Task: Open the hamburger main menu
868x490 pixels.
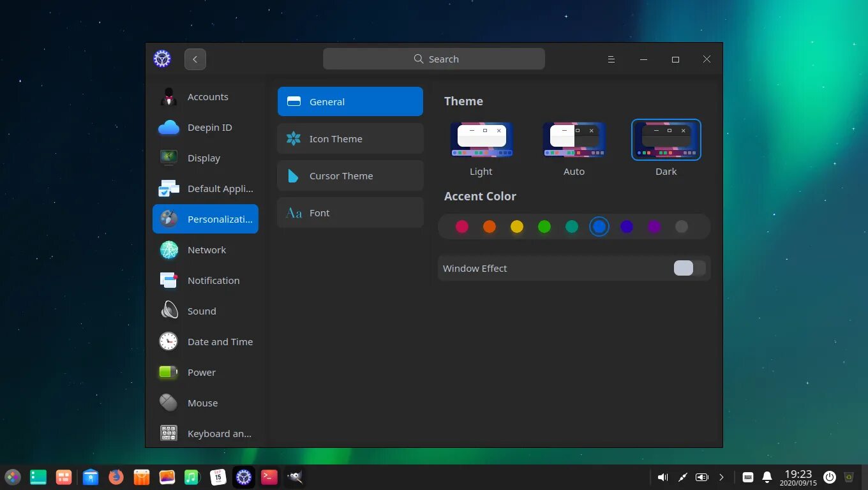Action: (x=611, y=59)
